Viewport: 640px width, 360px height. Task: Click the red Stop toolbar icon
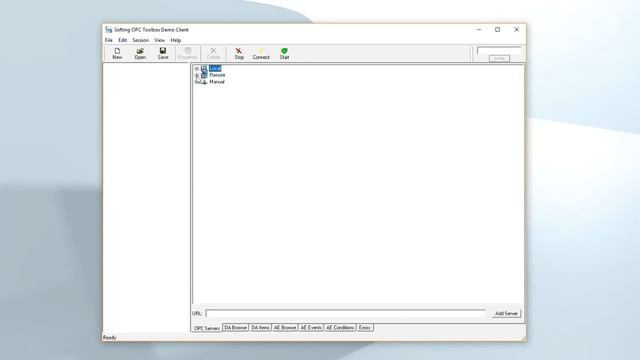(x=239, y=51)
